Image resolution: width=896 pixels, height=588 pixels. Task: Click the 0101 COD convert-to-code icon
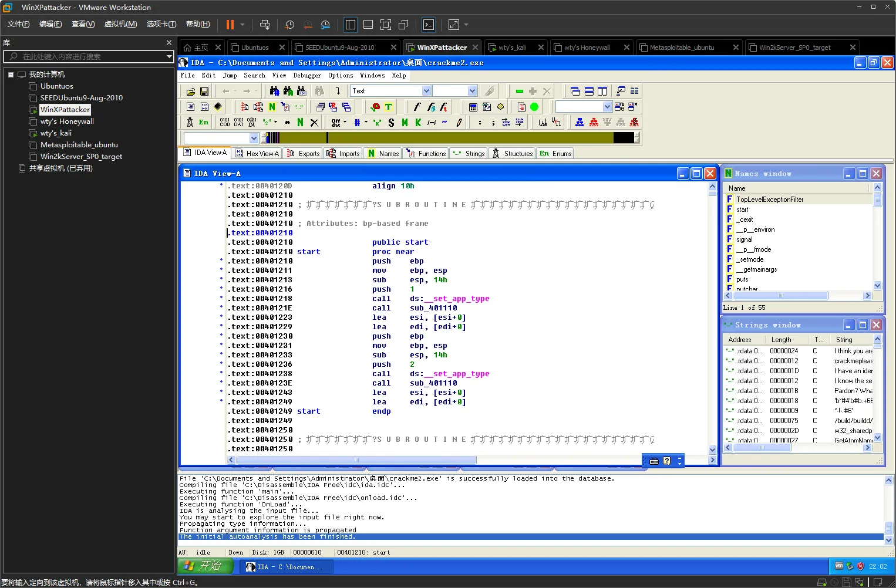click(x=225, y=122)
